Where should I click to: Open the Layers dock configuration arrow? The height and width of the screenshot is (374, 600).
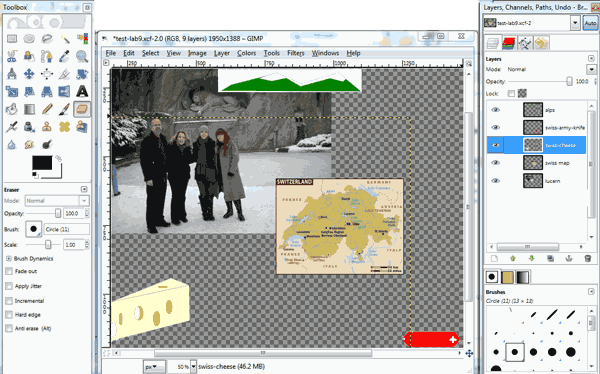pos(591,59)
